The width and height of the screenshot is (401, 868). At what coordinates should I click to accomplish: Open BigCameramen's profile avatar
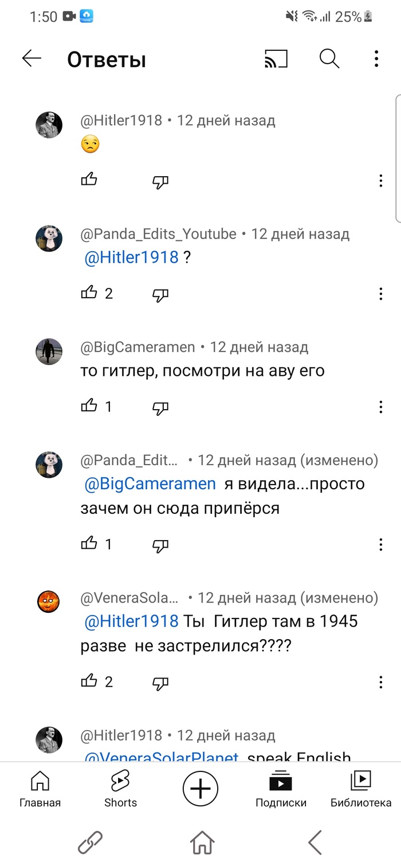(49, 351)
